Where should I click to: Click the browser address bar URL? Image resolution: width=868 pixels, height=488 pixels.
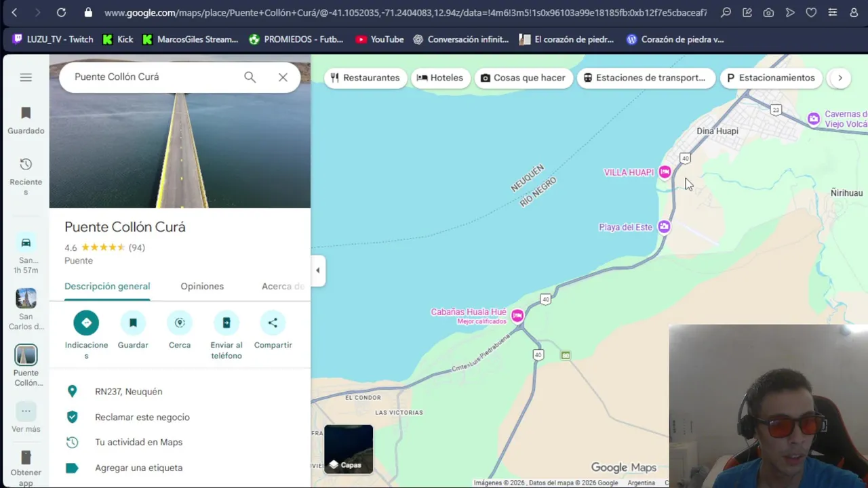(406, 12)
